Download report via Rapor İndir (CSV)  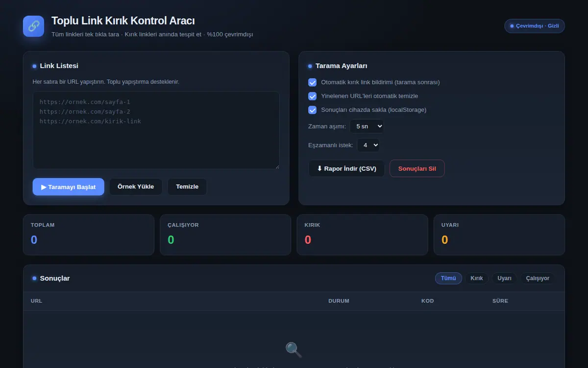(x=346, y=168)
